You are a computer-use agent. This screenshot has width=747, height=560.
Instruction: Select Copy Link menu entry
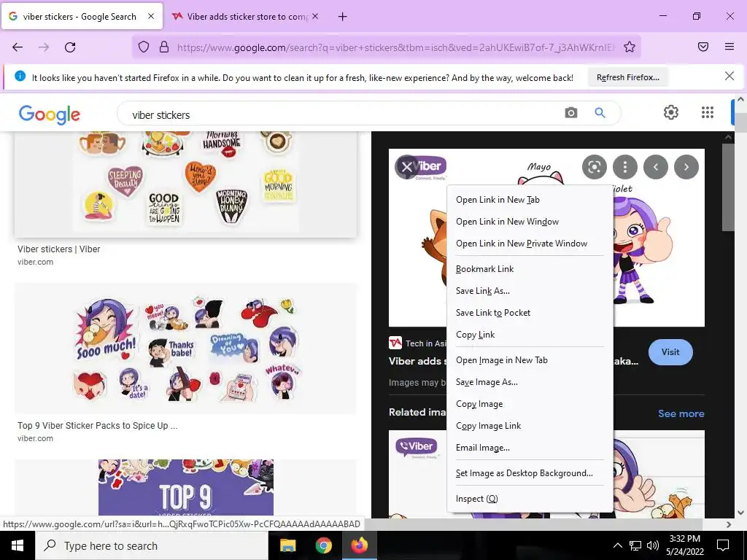pyautogui.click(x=530, y=335)
